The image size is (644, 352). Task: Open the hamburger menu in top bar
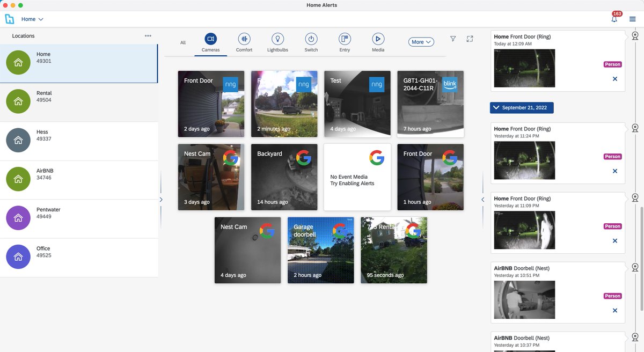click(633, 19)
